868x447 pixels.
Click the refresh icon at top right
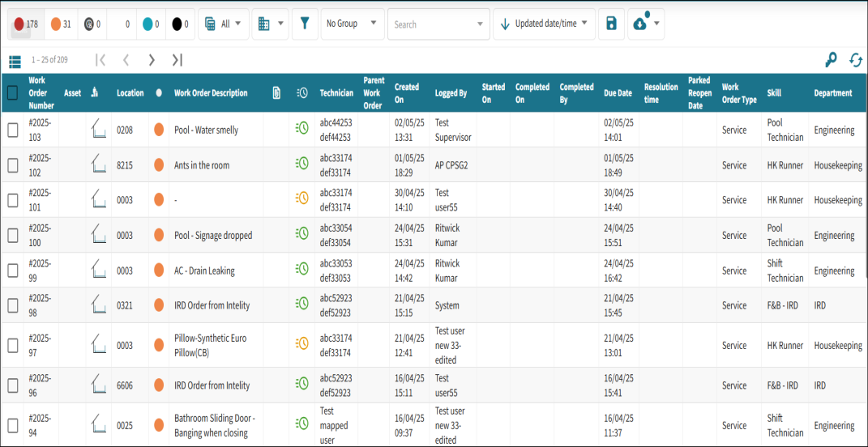coord(856,60)
